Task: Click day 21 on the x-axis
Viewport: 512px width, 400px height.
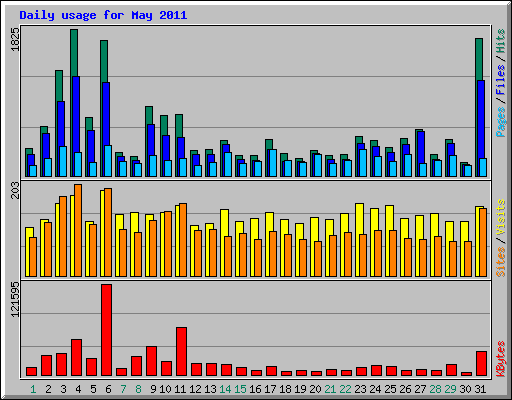Action: tap(330, 389)
